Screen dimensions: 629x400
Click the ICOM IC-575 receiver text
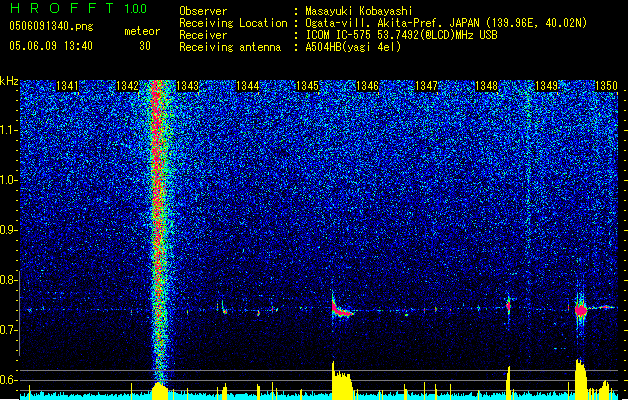coord(401,35)
